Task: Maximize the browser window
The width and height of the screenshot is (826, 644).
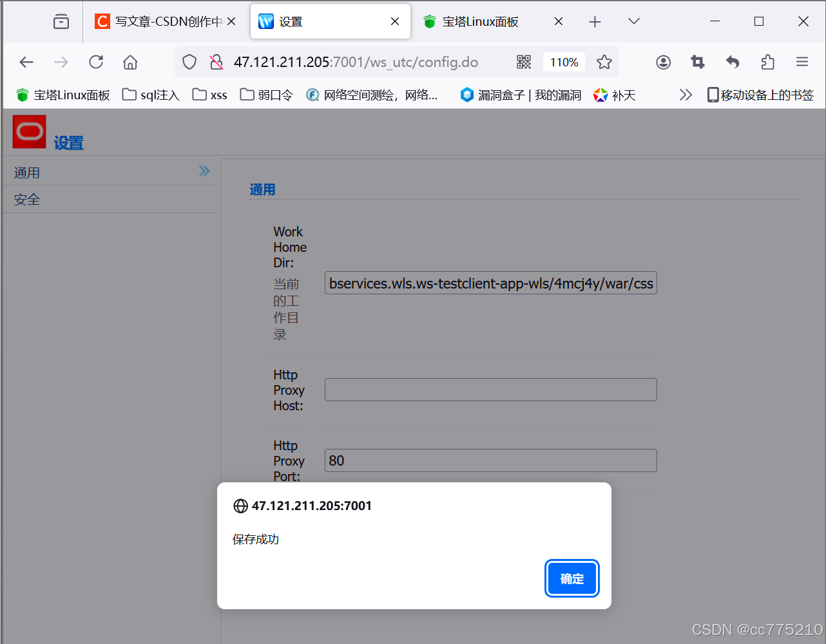Action: [759, 22]
